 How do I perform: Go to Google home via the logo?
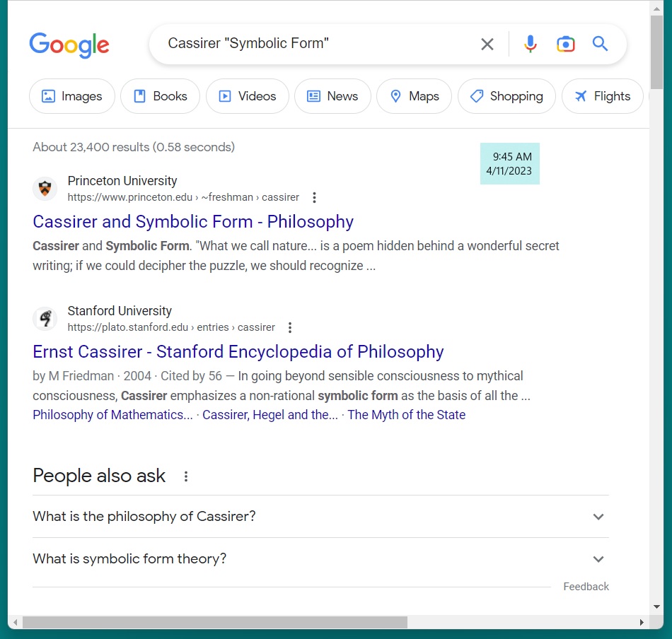(69, 45)
